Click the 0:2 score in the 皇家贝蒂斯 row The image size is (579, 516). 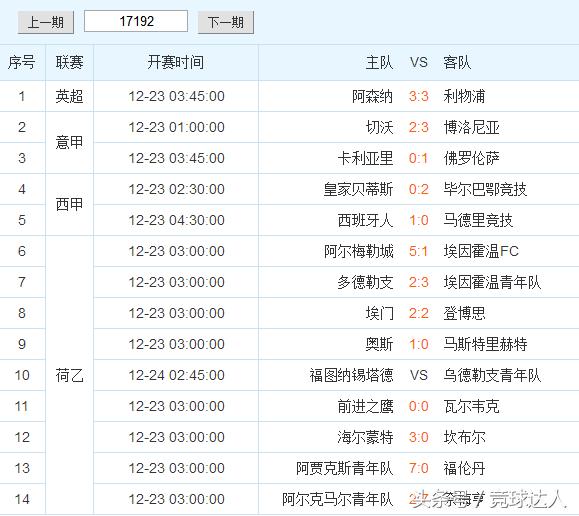(x=418, y=189)
